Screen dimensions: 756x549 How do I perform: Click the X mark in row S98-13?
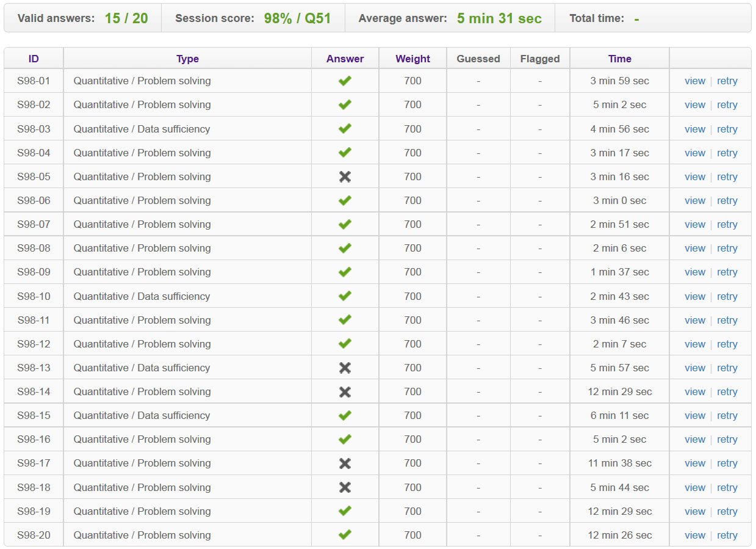(x=345, y=368)
